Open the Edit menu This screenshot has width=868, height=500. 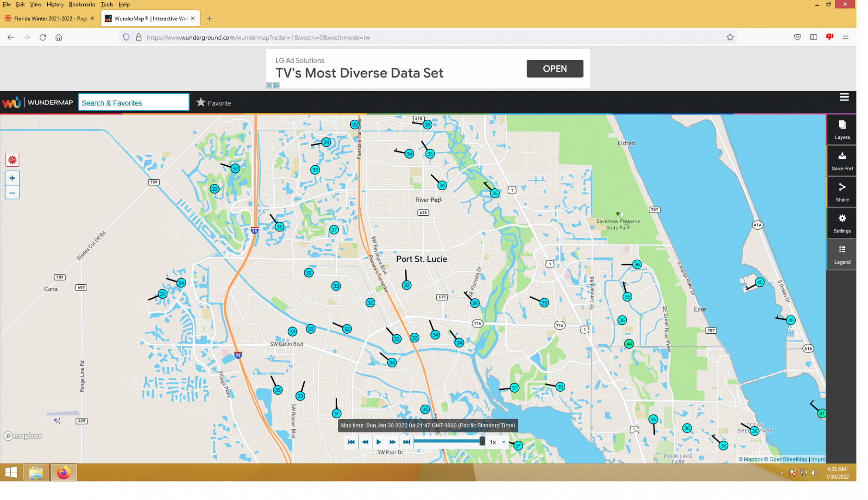pos(20,5)
